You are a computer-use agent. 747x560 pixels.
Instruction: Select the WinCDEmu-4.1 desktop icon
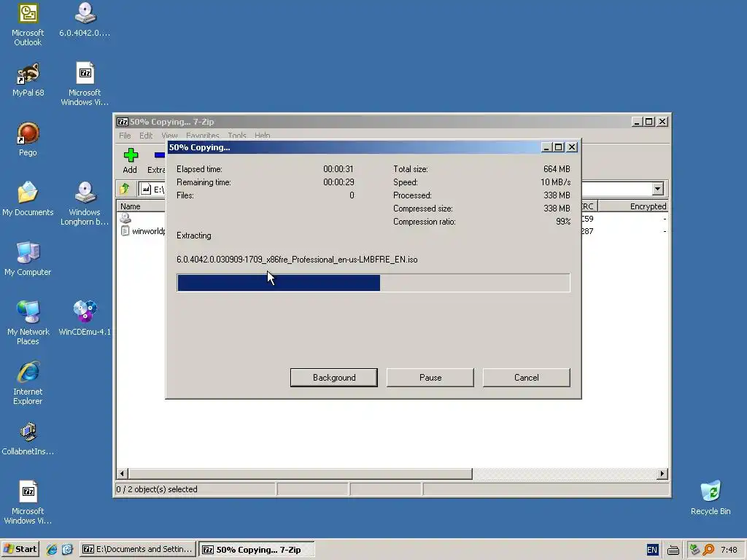pos(85,318)
